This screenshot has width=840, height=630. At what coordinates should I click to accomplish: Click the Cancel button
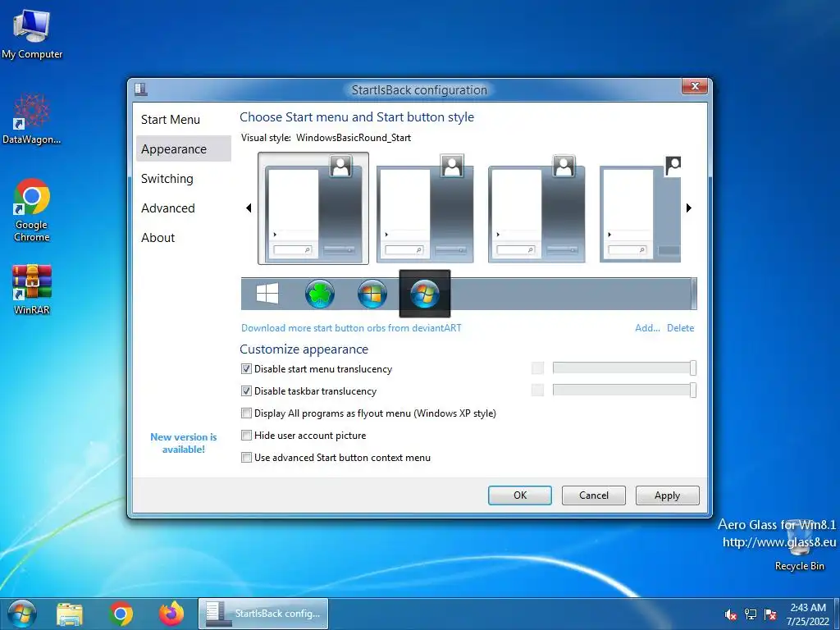coord(594,495)
